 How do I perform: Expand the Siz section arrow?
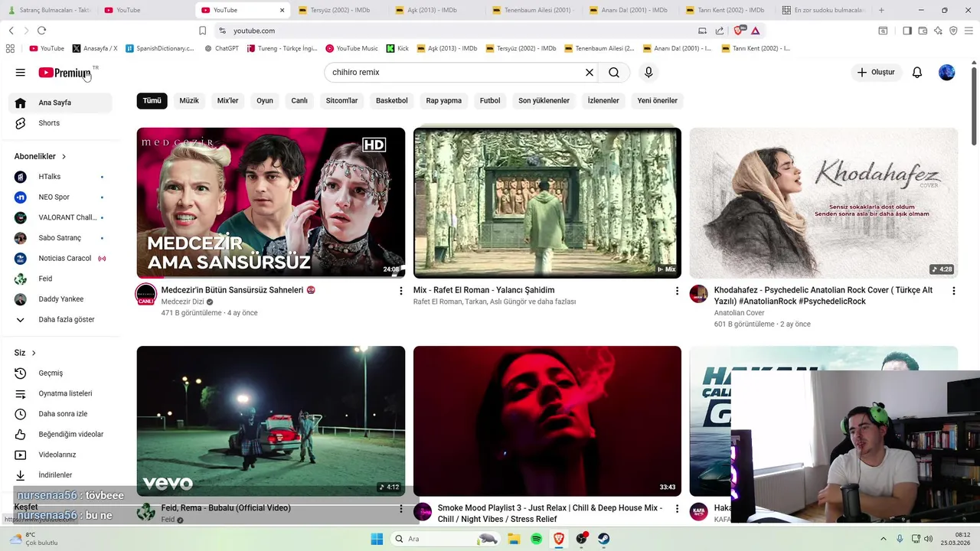tap(34, 353)
